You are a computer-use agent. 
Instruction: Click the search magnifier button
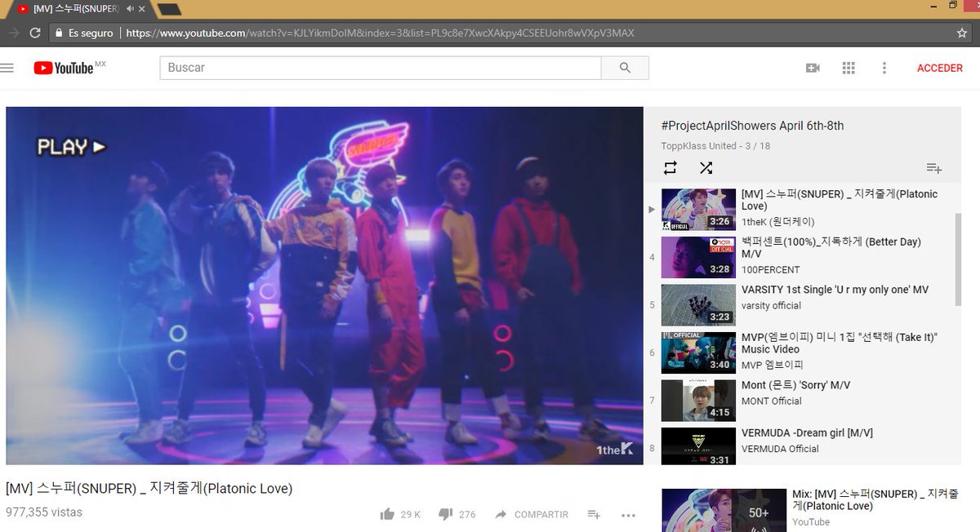625,68
